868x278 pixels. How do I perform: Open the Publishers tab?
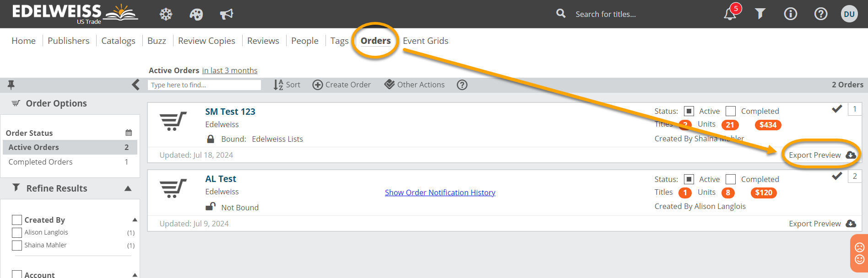pyautogui.click(x=69, y=41)
